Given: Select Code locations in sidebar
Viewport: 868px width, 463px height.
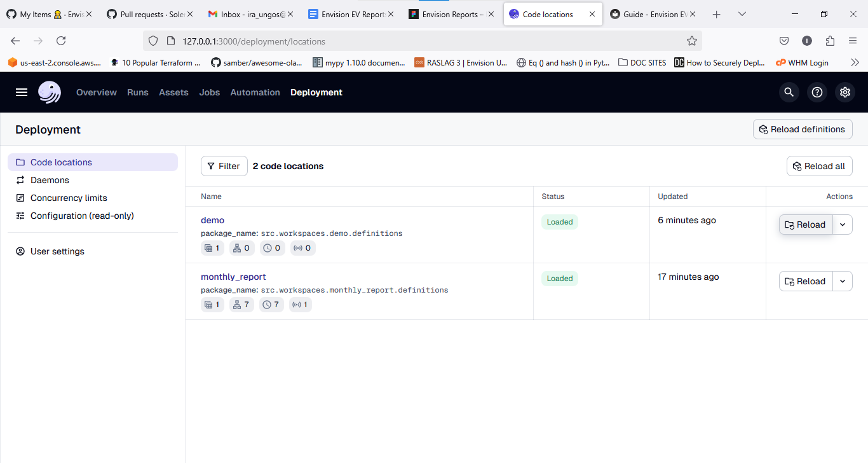Looking at the screenshot, I should tap(93, 162).
